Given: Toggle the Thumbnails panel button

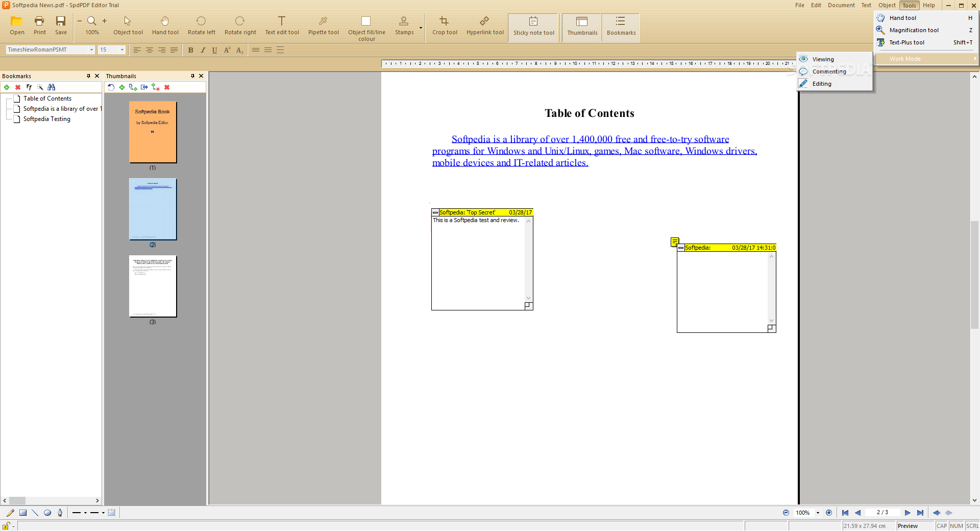Looking at the screenshot, I should click(x=582, y=27).
